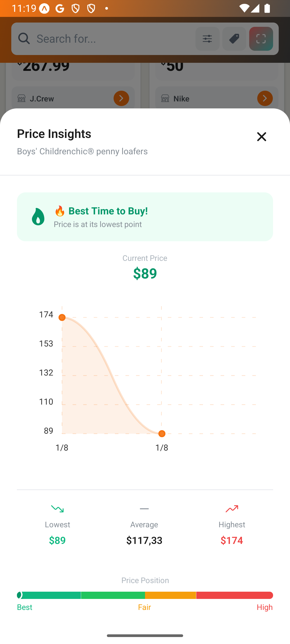The width and height of the screenshot is (290, 644).
Task: Tap the Lowest price trend-down icon
Action: point(57,509)
